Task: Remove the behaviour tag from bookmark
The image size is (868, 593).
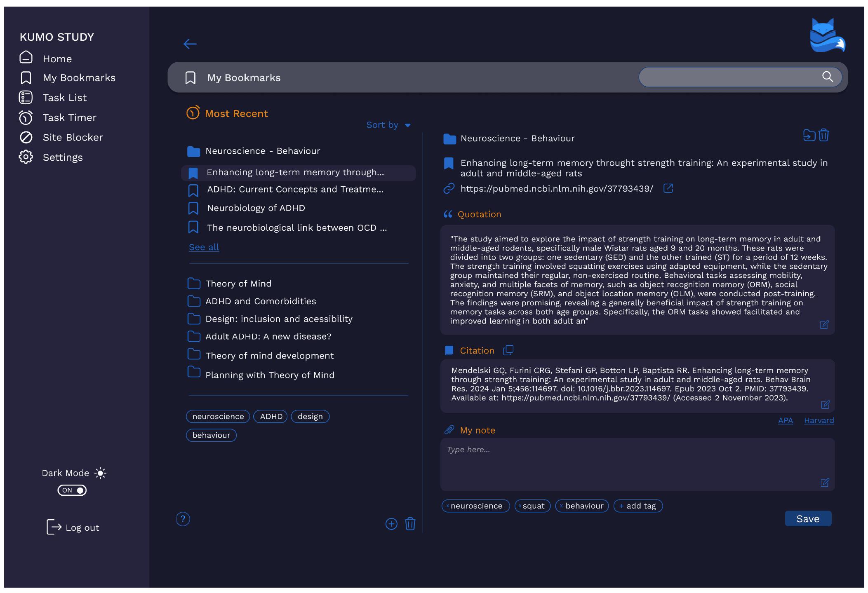Action: point(561,506)
